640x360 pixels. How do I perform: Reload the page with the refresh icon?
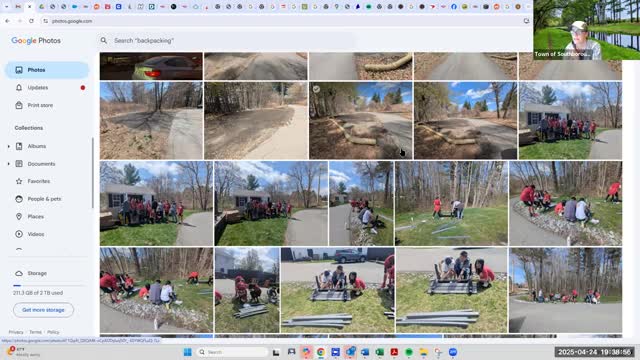[x=31, y=21]
